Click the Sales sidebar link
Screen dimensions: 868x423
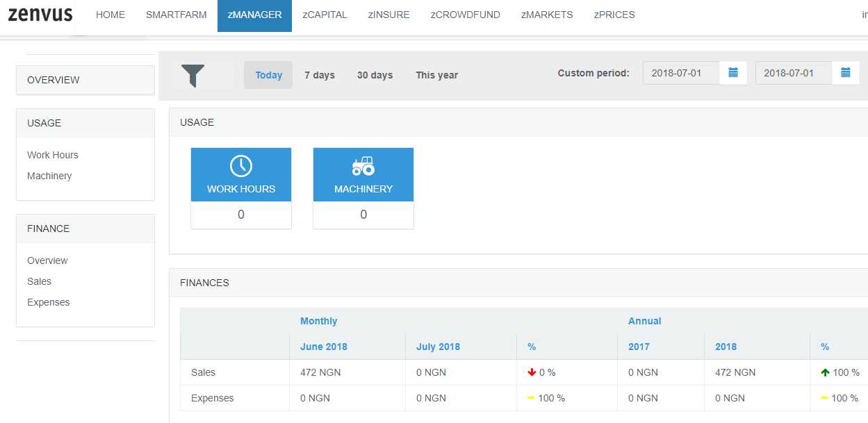point(40,281)
